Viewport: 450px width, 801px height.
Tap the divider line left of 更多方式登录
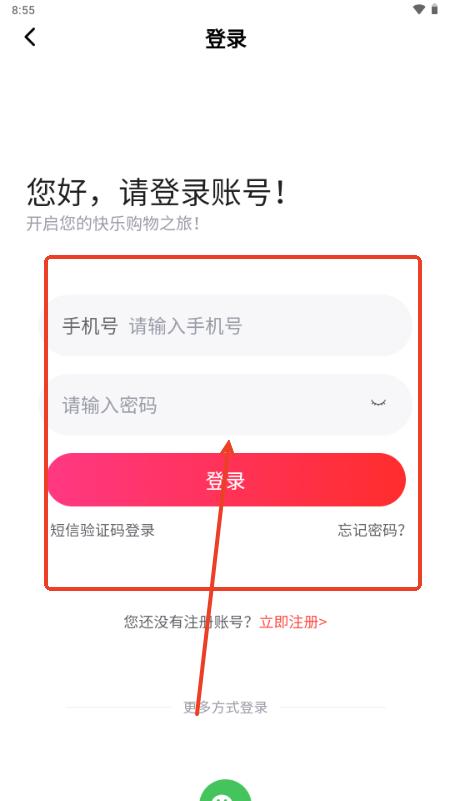point(117,708)
